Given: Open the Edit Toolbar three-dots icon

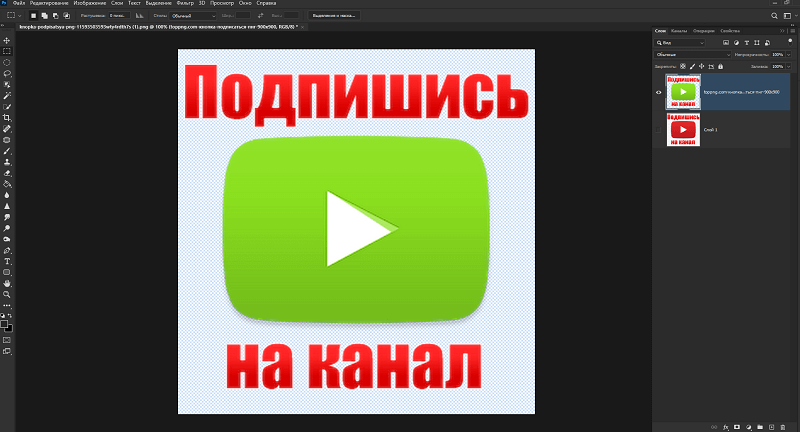Looking at the screenshot, I should [x=7, y=306].
